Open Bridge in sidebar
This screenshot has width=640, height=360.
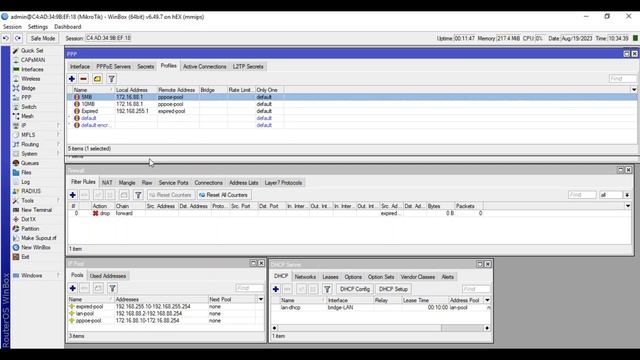tap(28, 88)
